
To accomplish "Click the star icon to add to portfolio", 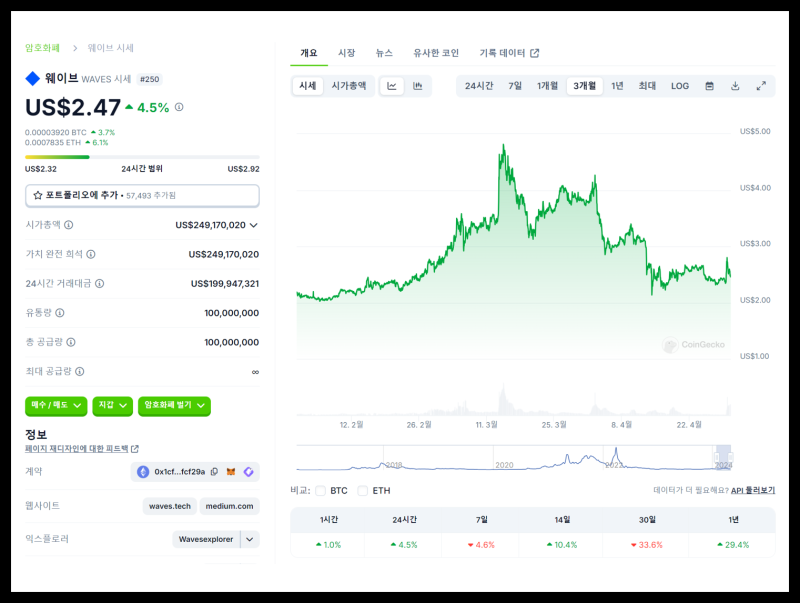I will pyautogui.click(x=38, y=195).
